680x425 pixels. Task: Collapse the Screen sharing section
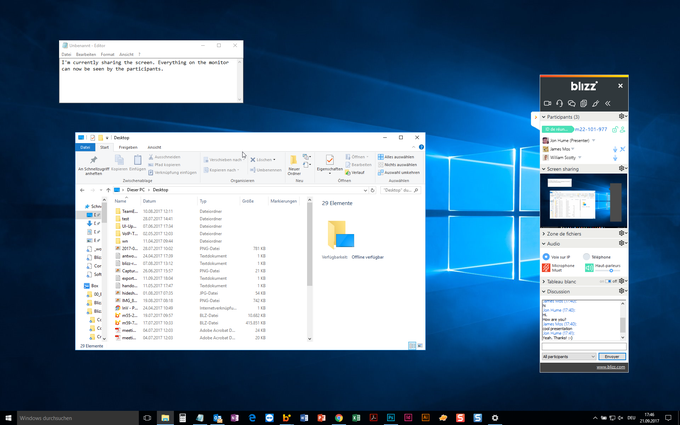click(544, 169)
